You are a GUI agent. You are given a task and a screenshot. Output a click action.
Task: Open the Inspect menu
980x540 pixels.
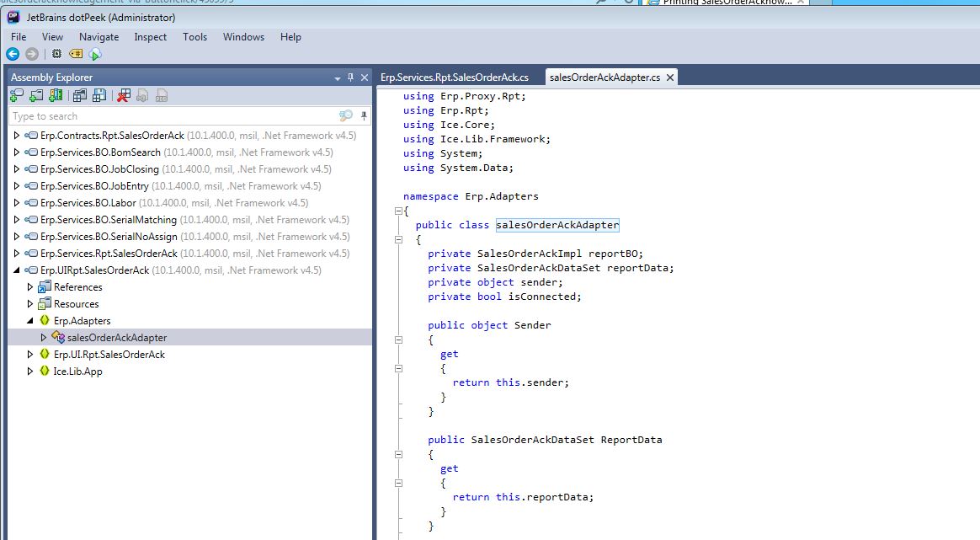click(x=151, y=37)
